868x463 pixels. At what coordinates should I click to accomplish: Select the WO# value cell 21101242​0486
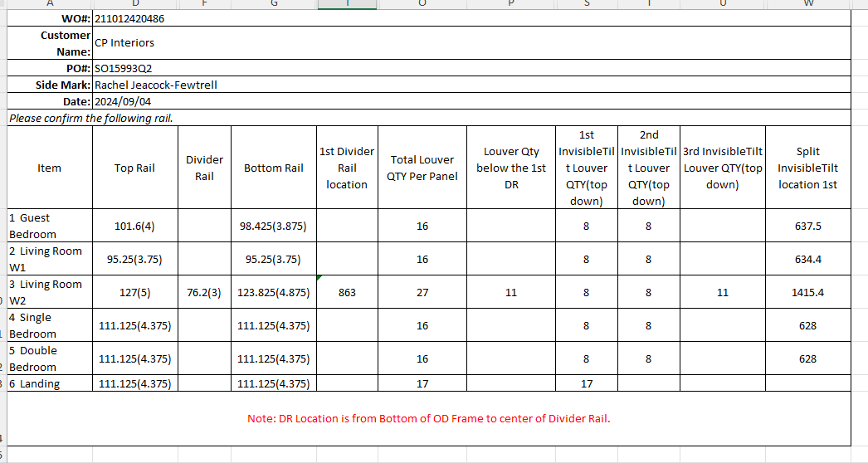[129, 18]
